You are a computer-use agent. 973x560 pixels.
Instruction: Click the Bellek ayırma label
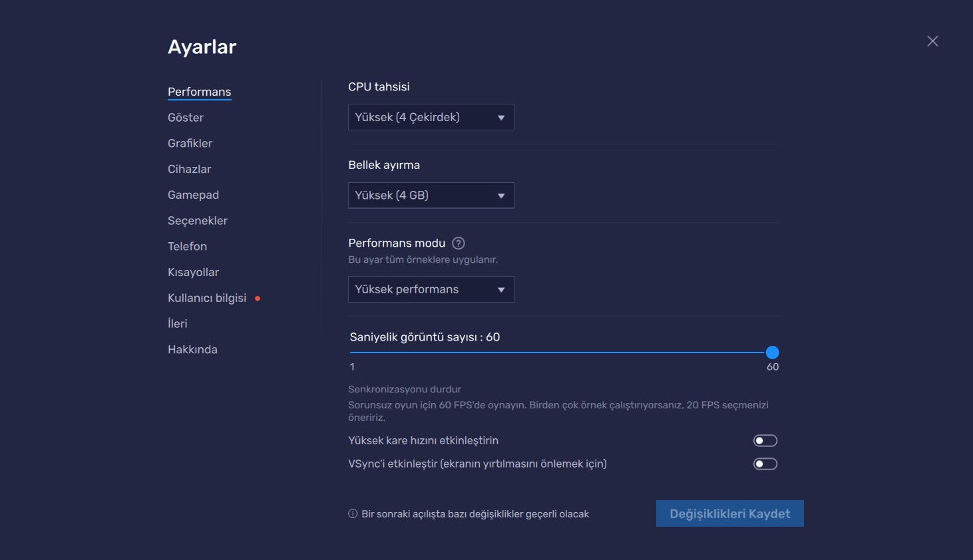tap(384, 166)
